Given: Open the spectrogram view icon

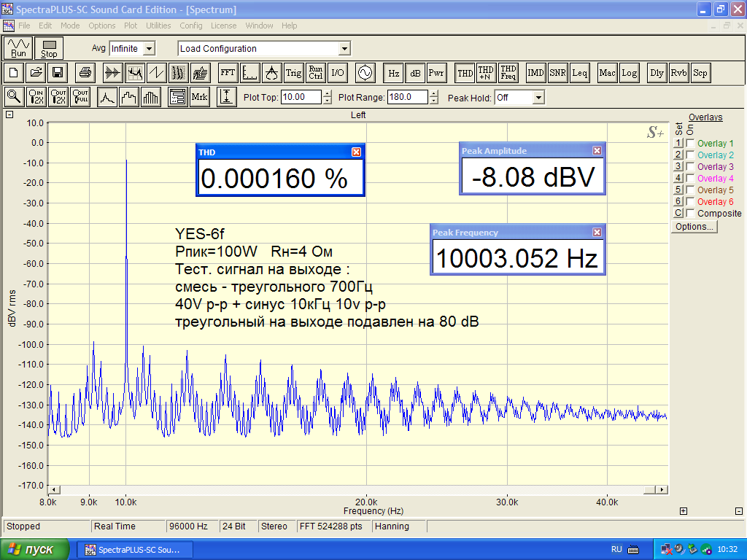Looking at the screenshot, I should [179, 73].
